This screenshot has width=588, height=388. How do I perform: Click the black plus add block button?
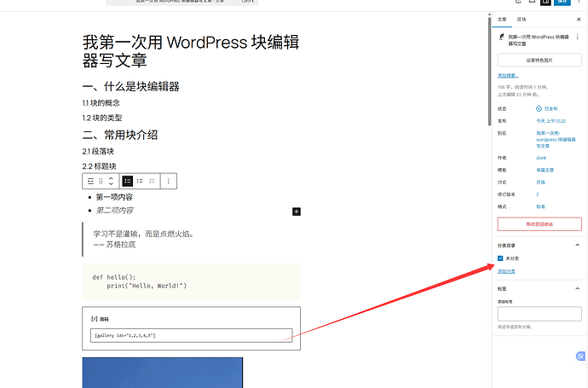pyautogui.click(x=297, y=211)
